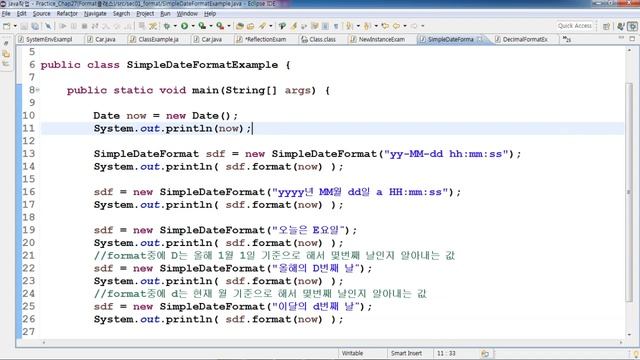Switch to the Java EE perspective icon
This screenshot has width=640, height=360.
click(621, 26)
